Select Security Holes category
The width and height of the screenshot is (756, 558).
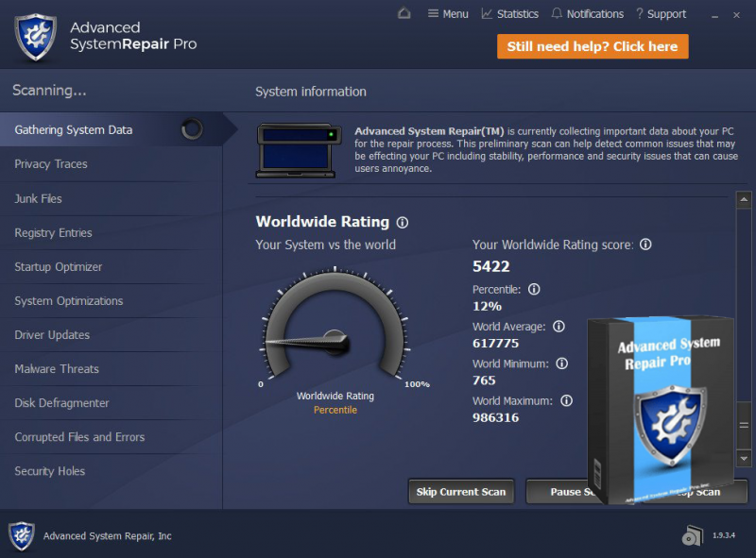(112, 471)
